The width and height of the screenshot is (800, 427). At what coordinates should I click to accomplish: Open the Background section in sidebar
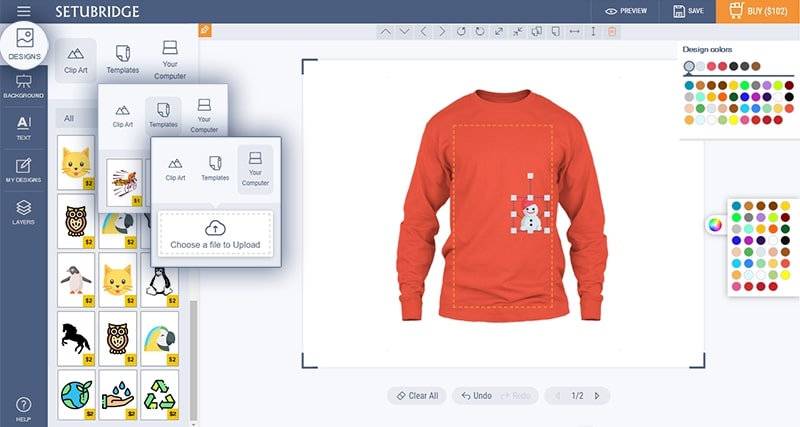coord(23,87)
